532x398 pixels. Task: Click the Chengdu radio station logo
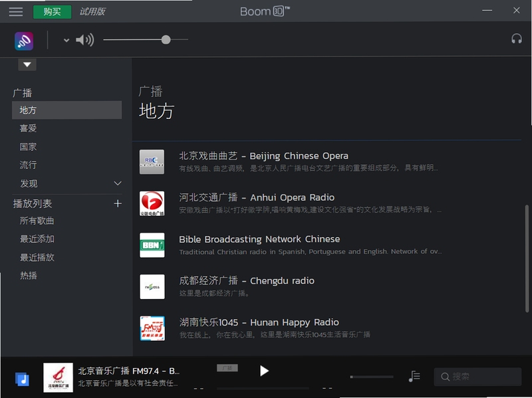(x=152, y=287)
